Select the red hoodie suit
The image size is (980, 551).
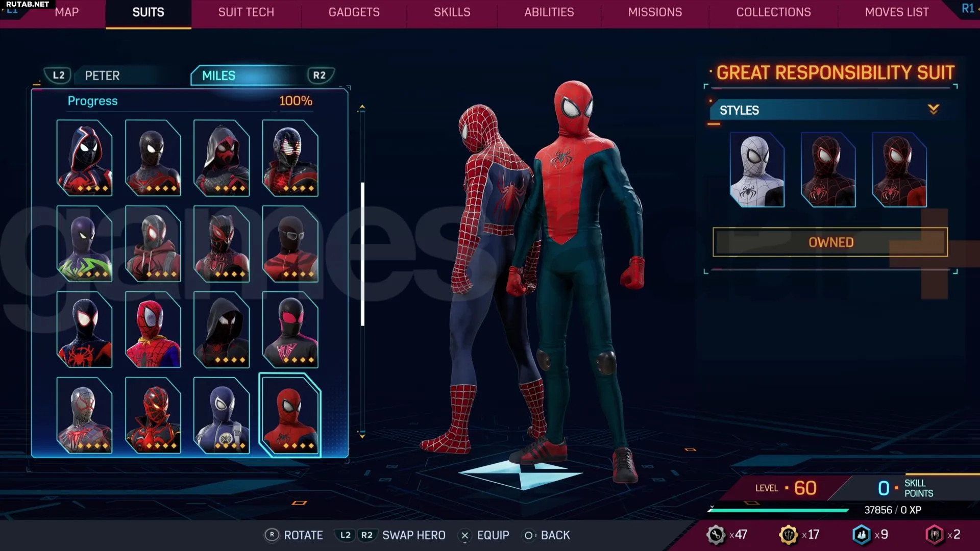pos(153,243)
